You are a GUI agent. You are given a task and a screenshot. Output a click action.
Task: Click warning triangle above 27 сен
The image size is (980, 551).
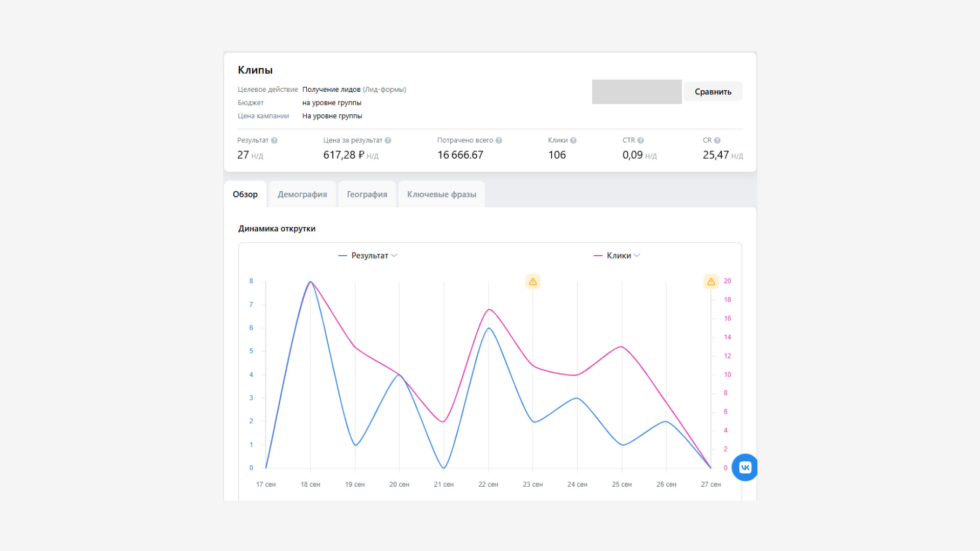711,282
